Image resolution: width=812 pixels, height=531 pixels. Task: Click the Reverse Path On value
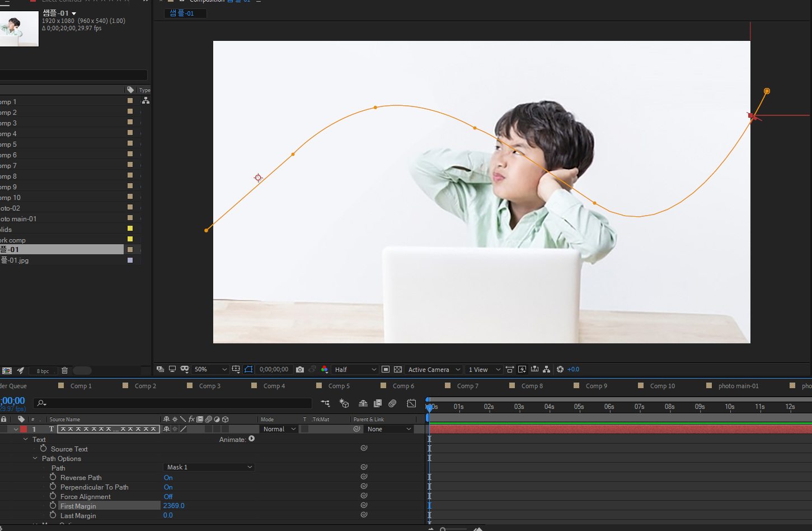[x=168, y=478]
